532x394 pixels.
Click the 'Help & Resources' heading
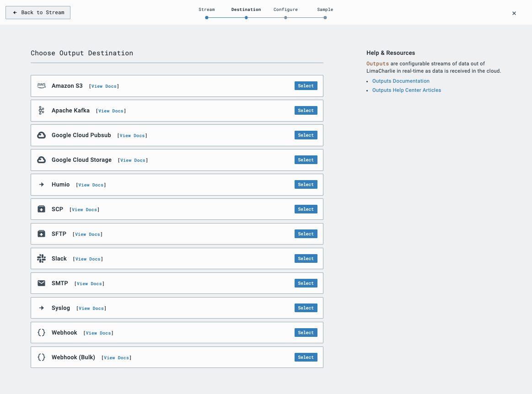pos(391,53)
